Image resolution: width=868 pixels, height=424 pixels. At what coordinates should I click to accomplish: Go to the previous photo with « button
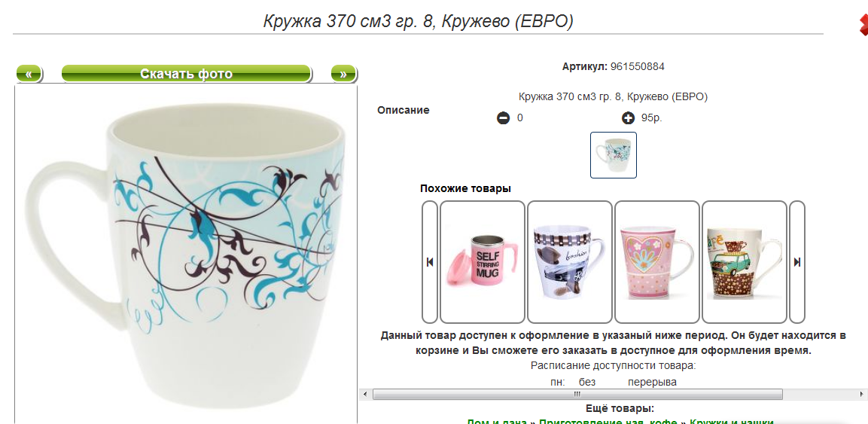(x=29, y=74)
